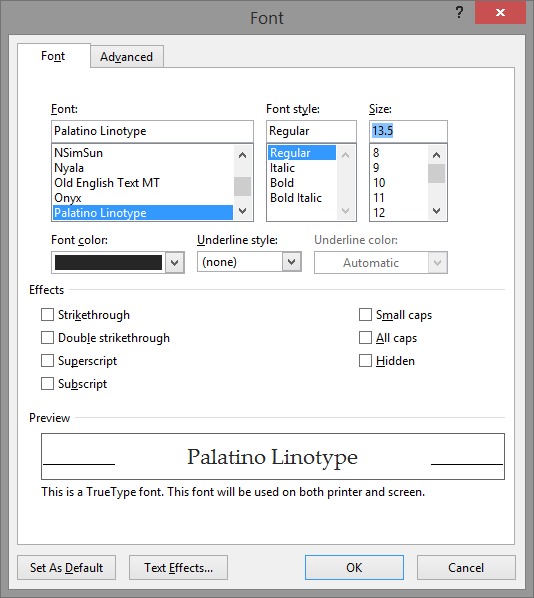Close the Font dialog with X
This screenshot has height=598, width=534.
point(500,13)
